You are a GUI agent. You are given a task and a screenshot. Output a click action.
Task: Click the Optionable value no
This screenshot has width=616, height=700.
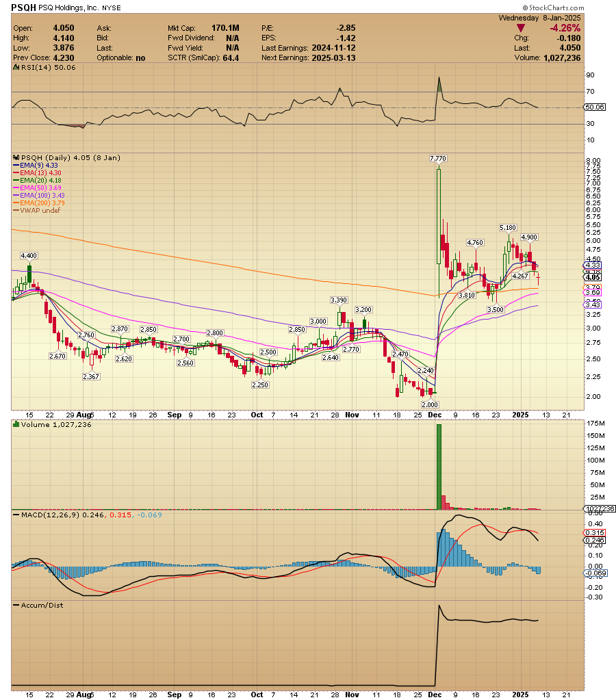point(140,57)
